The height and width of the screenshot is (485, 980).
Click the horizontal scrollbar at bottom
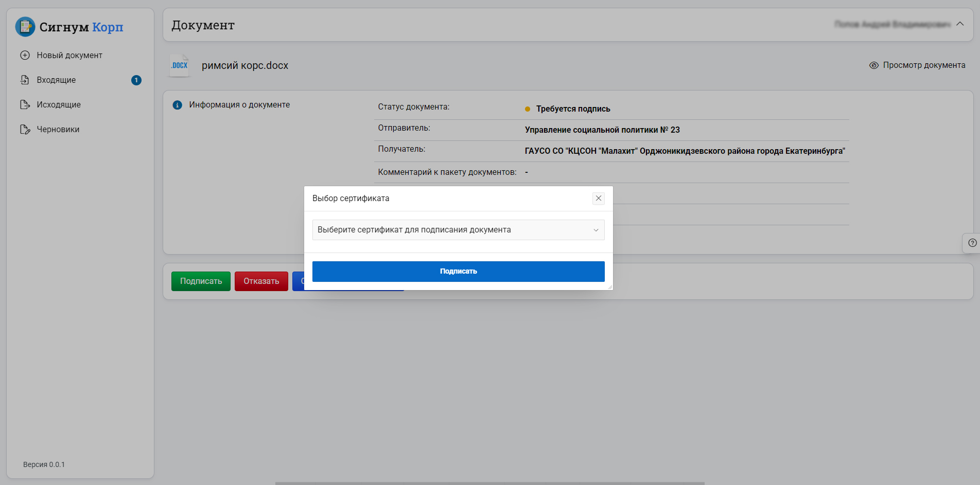[489, 483]
